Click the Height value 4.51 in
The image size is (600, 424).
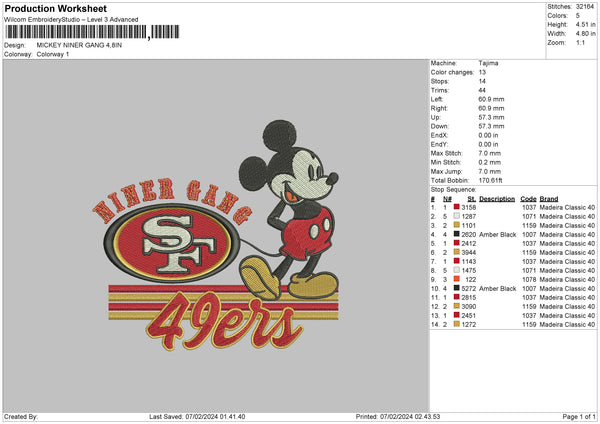(585, 24)
